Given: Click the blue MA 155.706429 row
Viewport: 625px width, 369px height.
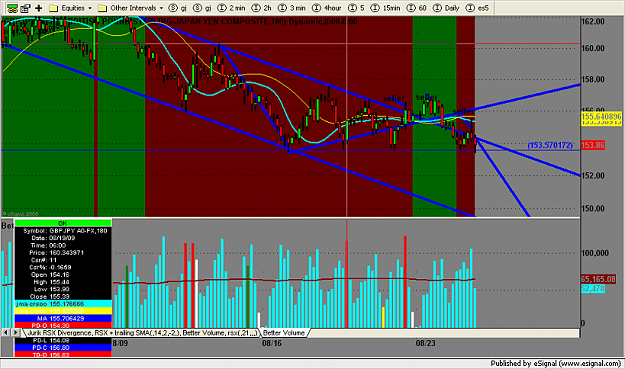Looking at the screenshot, I should (63, 318).
